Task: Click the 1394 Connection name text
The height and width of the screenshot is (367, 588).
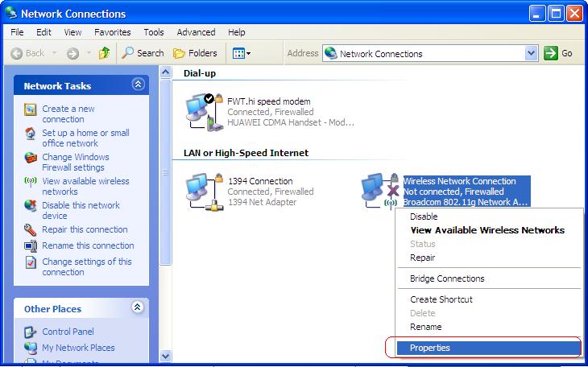Action: pos(260,181)
